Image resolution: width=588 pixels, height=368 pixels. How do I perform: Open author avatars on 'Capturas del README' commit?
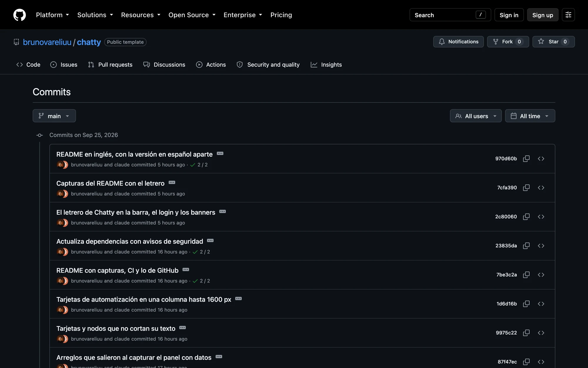tap(62, 194)
